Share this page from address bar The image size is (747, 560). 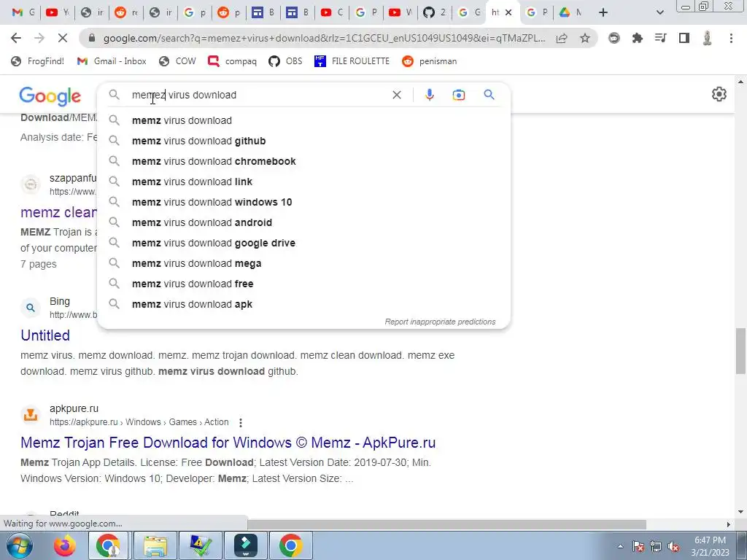pos(562,38)
